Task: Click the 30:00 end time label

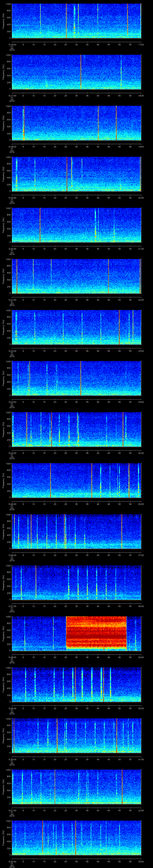Action: 141,708
